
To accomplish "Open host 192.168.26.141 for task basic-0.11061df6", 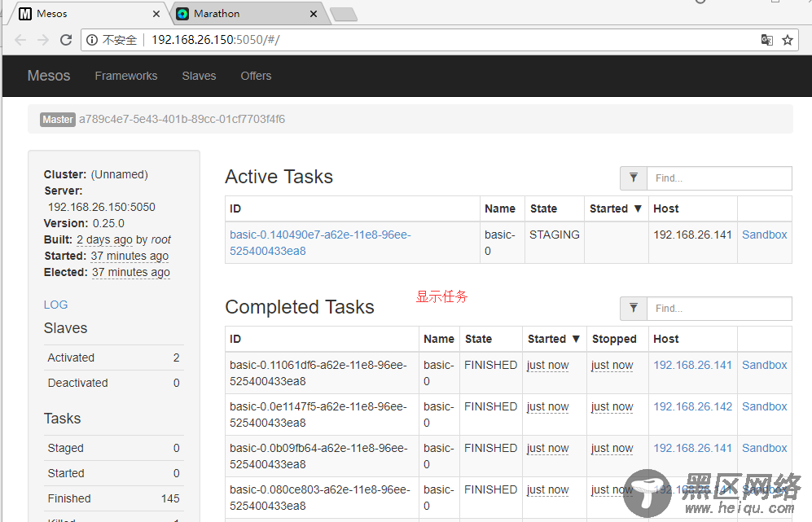I will click(692, 365).
